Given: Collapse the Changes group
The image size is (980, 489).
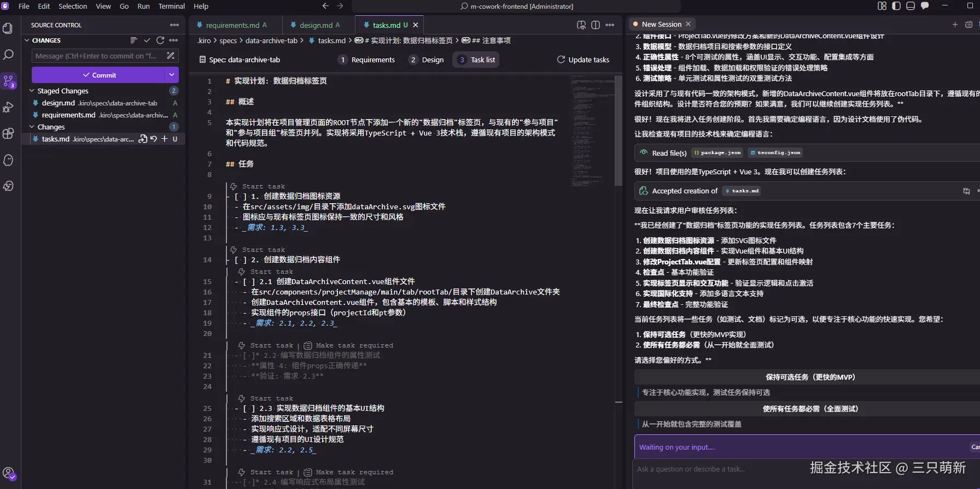Looking at the screenshot, I should tap(32, 127).
